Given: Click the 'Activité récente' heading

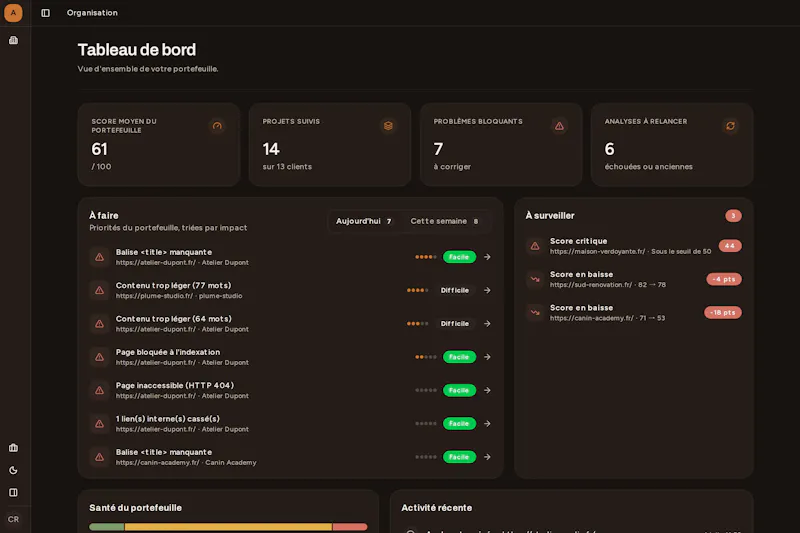Looking at the screenshot, I should click(437, 507).
